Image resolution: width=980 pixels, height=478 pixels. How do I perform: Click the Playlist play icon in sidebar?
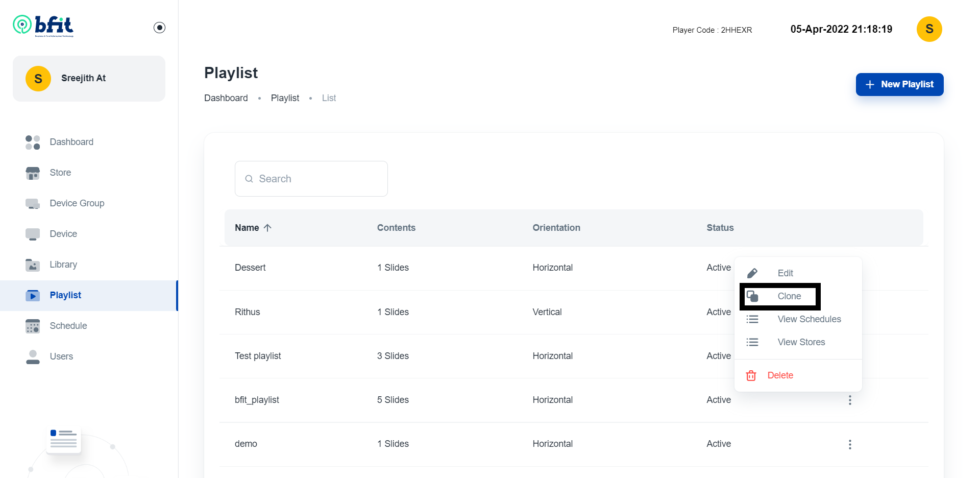point(33,295)
